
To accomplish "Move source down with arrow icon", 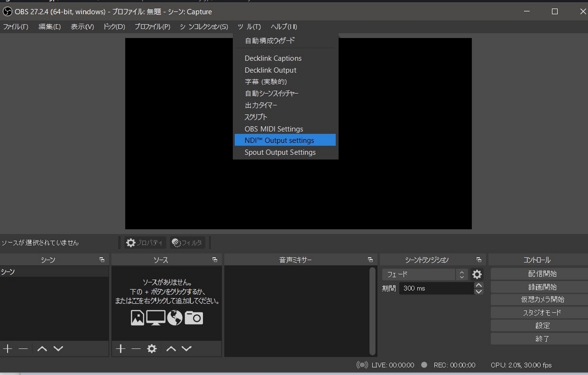I will [187, 349].
